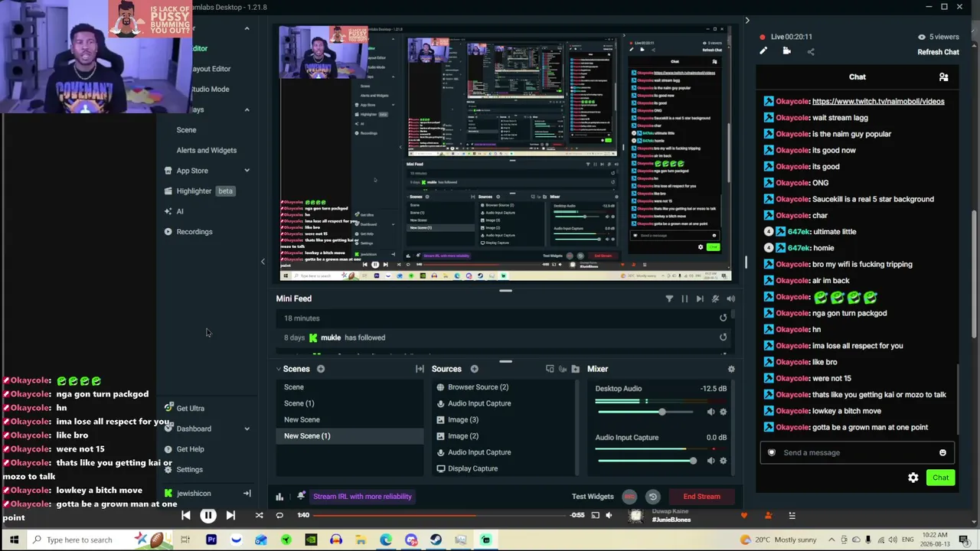Open Premiere Pro from the taskbar
This screenshot has height=551, width=980.
(x=211, y=540)
